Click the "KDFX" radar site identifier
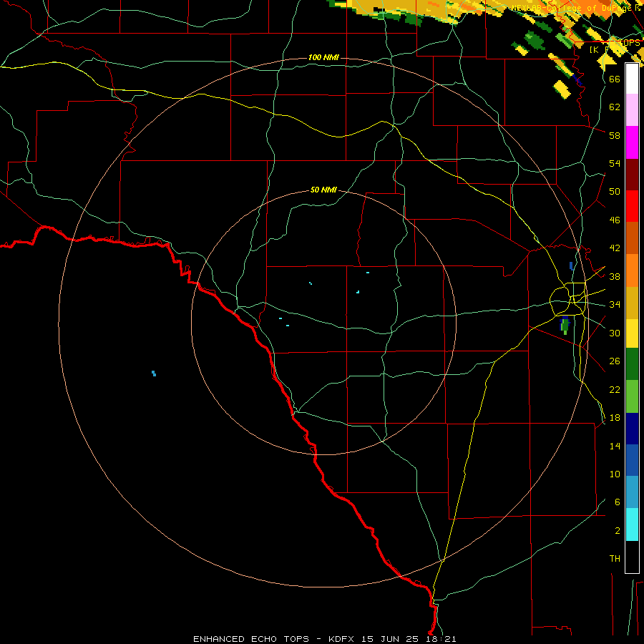This screenshot has height=644, width=644. [x=343, y=639]
